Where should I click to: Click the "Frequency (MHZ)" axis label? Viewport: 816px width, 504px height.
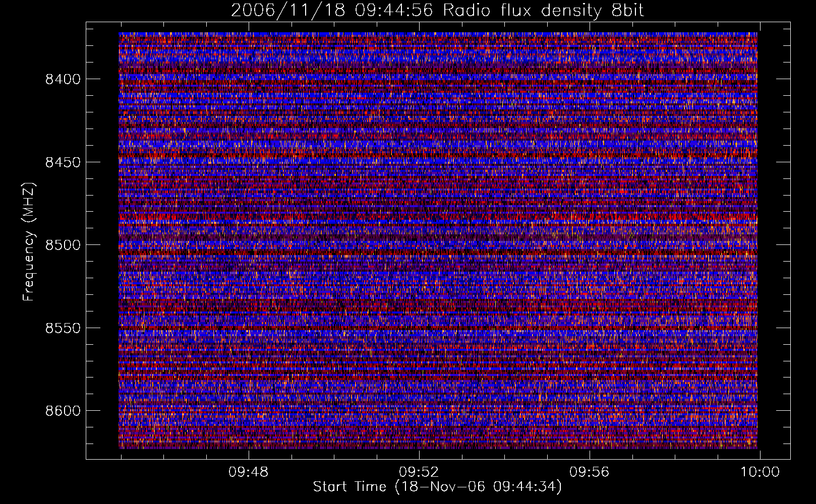coord(29,242)
